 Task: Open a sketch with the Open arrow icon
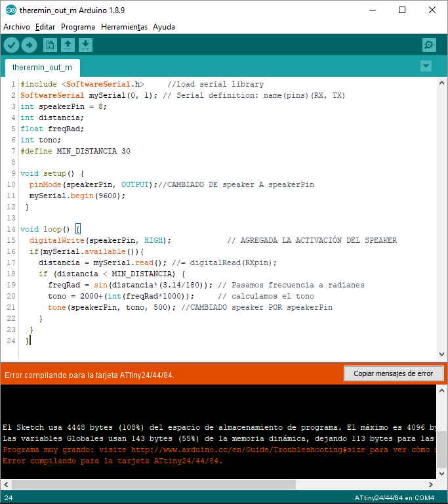[68, 45]
